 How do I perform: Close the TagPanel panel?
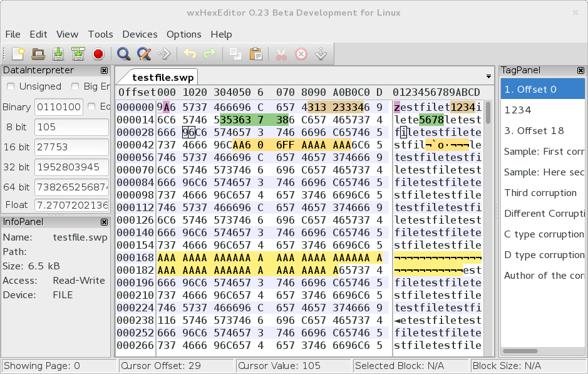pyautogui.click(x=581, y=71)
